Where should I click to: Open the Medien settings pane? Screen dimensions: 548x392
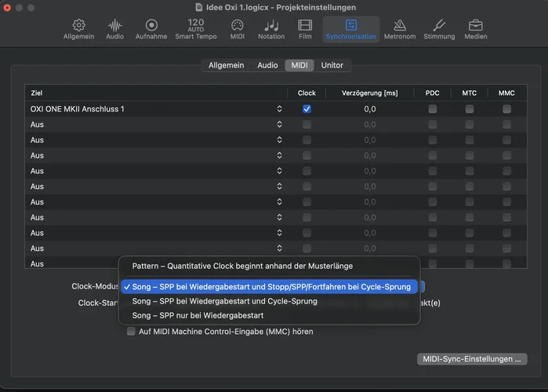[476, 29]
